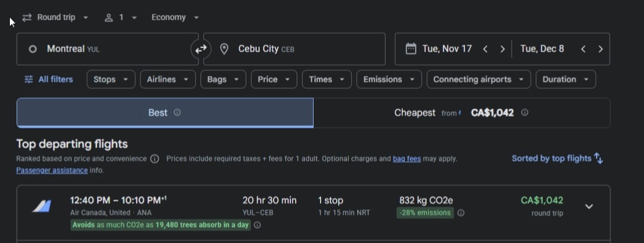Click info icon on Cheapest tab

(524, 112)
